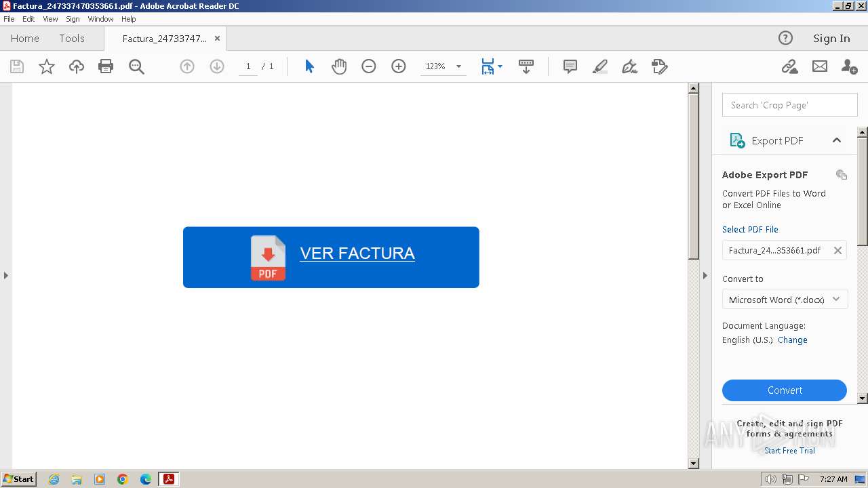This screenshot has width=868, height=488.
Task: Open the Help menu
Action: coord(129,19)
